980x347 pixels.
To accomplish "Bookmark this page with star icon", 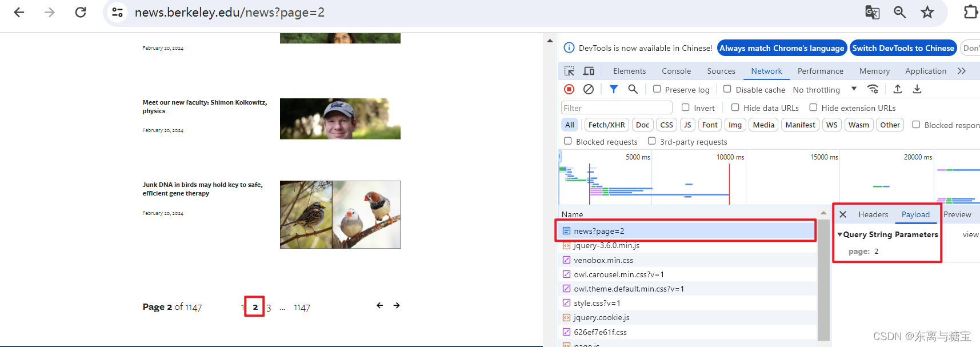I will tap(927, 12).
